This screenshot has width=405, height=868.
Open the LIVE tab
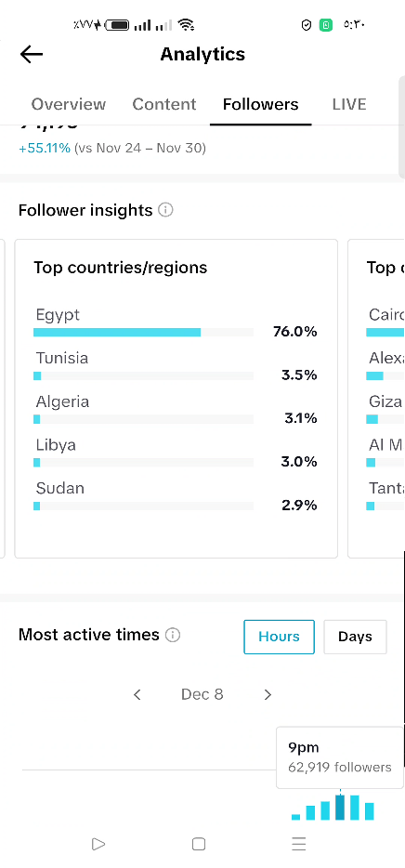(x=349, y=104)
